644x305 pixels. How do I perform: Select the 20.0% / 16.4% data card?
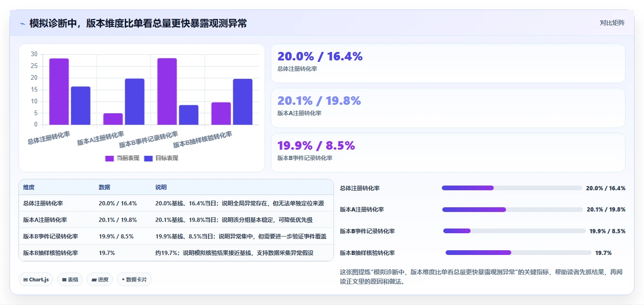(448, 63)
